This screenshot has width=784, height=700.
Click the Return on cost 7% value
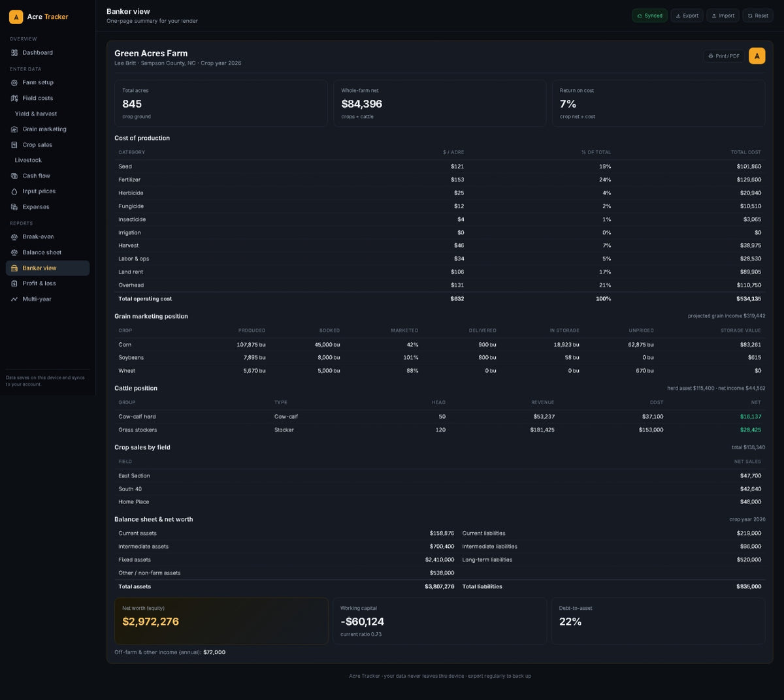pyautogui.click(x=568, y=104)
